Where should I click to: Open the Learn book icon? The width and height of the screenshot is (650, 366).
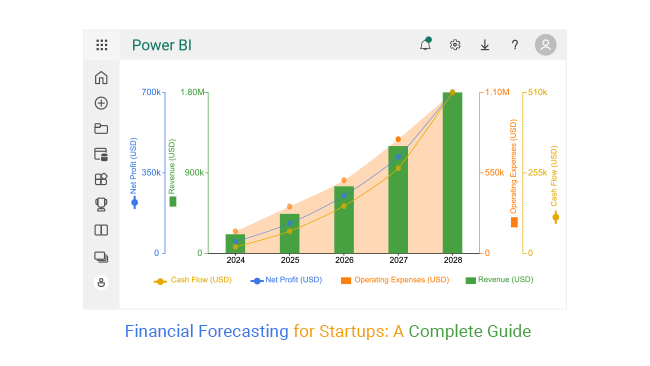(x=101, y=230)
